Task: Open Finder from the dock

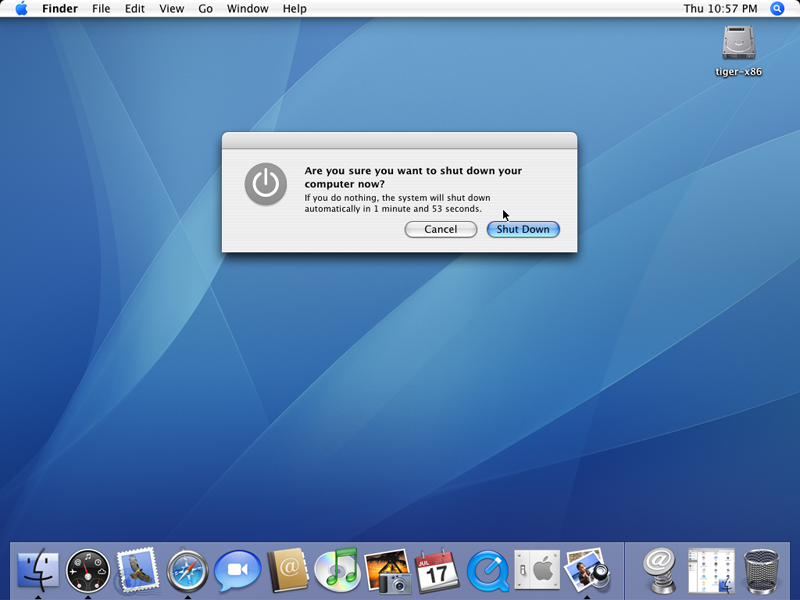Action: click(38, 571)
